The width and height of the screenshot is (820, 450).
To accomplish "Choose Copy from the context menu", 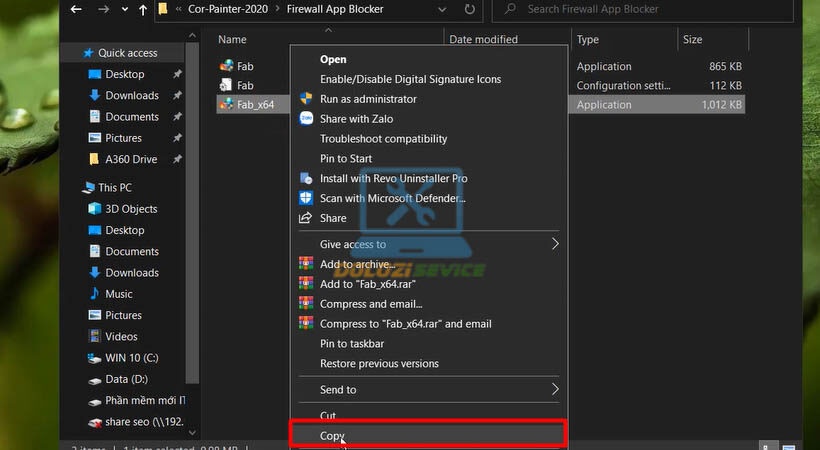I will click(332, 435).
